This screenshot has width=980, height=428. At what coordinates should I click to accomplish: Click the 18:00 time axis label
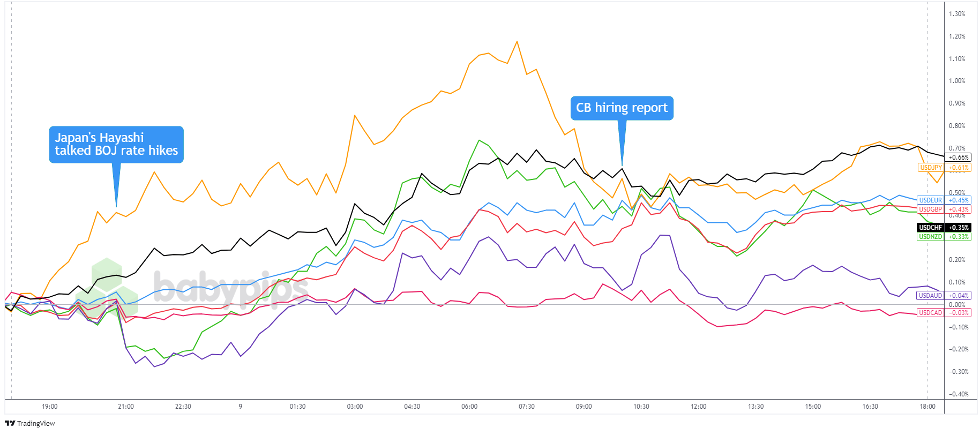click(x=927, y=407)
